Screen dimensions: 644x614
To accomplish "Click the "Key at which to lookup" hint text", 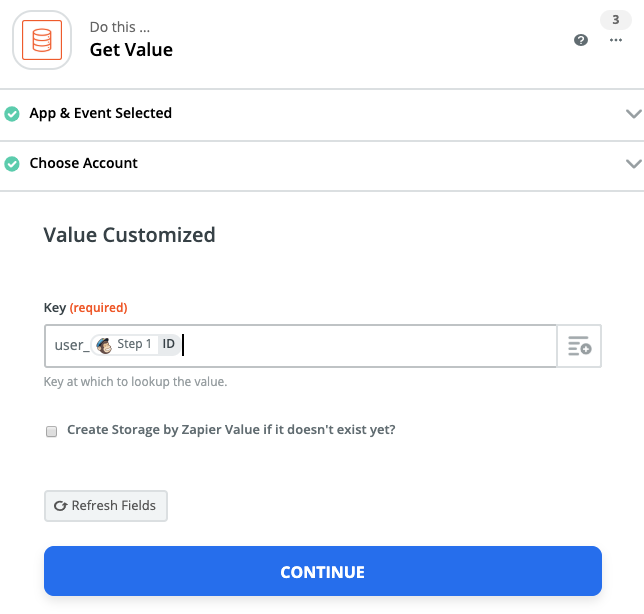I will 134,382.
